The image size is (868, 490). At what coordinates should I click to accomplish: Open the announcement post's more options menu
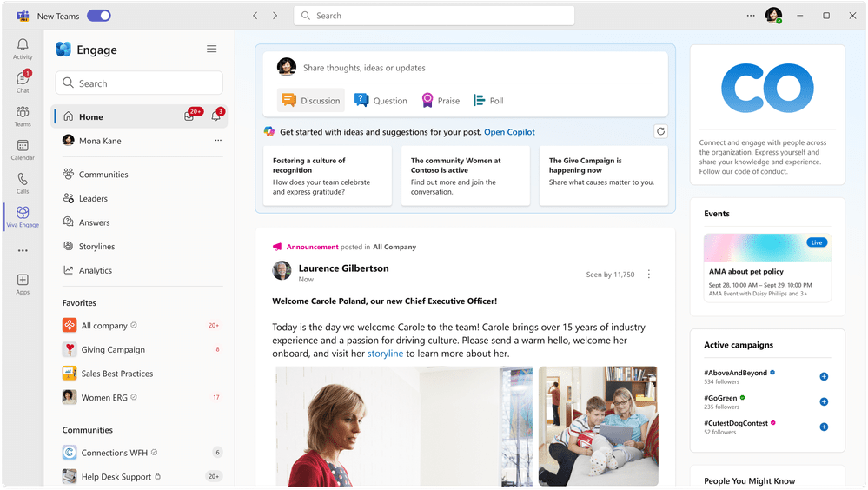pos(648,275)
